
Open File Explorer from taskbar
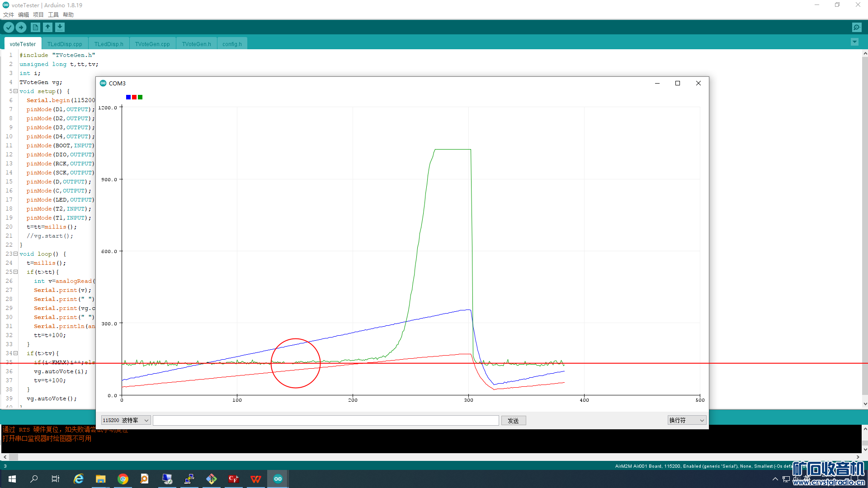100,479
